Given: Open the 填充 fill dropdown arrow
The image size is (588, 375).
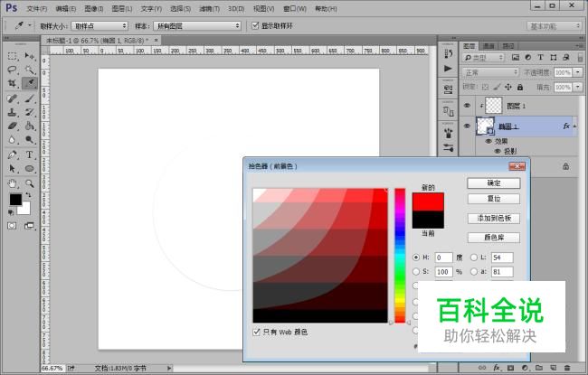Looking at the screenshot, I should tap(578, 88).
